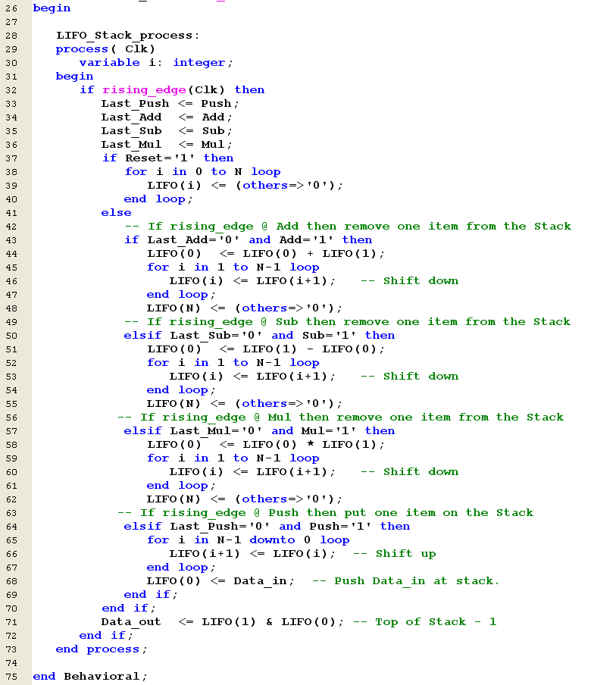Click 'LIFO(i) <= (others=>'0');' on line 39
Screen dimensions: 616x685
(x=245, y=185)
